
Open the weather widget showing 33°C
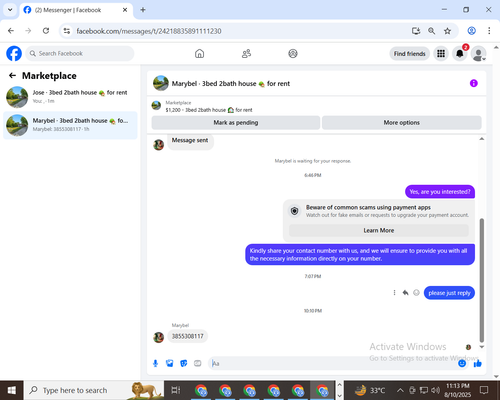[370, 390]
